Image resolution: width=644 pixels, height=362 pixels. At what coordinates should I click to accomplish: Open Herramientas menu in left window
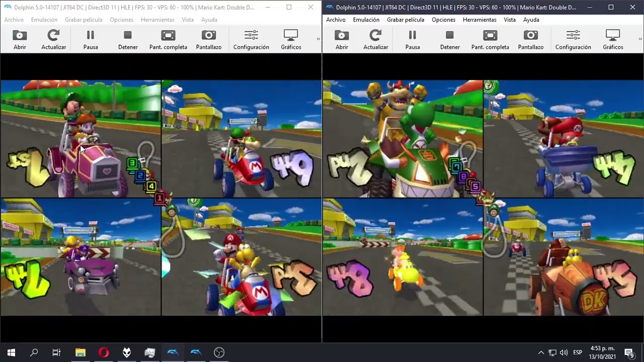tap(157, 20)
